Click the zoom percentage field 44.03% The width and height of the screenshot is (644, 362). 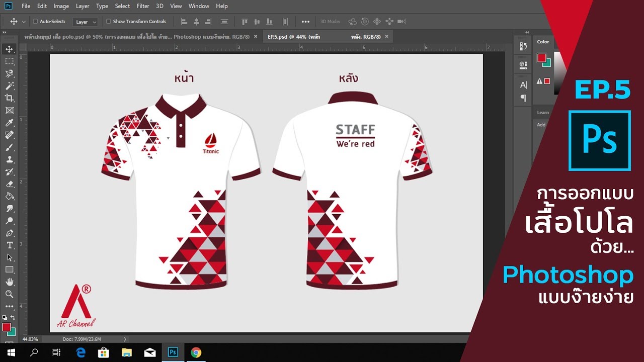click(31, 339)
